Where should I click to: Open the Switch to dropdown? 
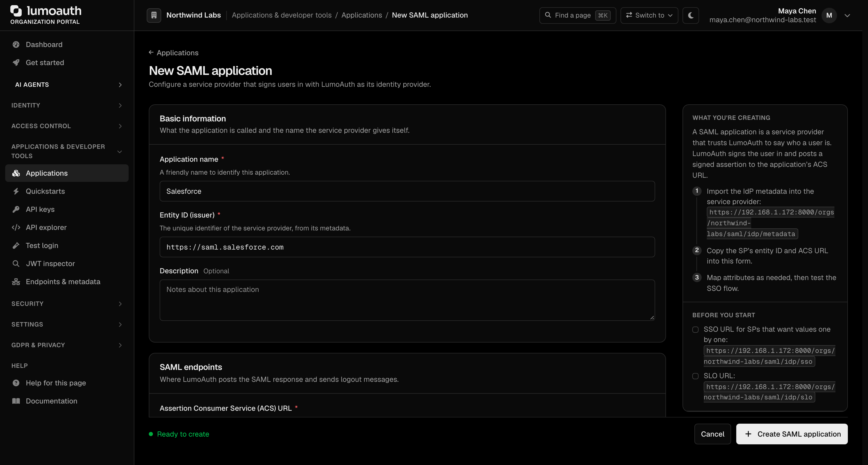tap(649, 15)
